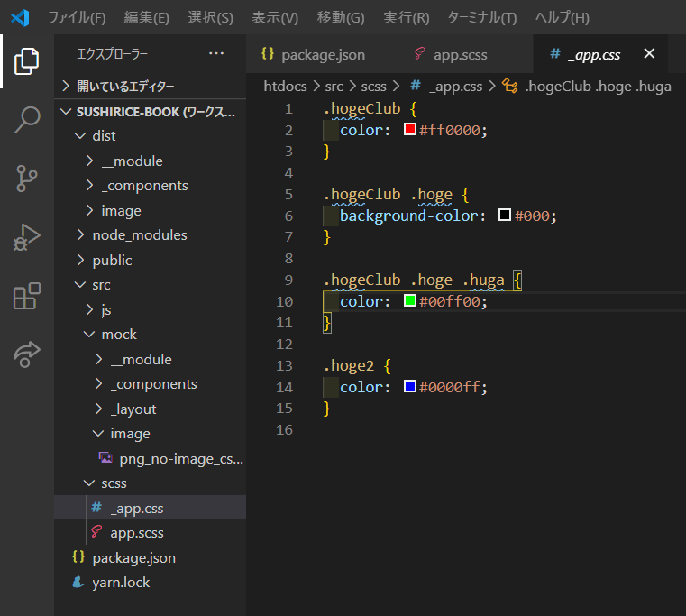
Task: Collapse the scss folder
Action: (150, 483)
